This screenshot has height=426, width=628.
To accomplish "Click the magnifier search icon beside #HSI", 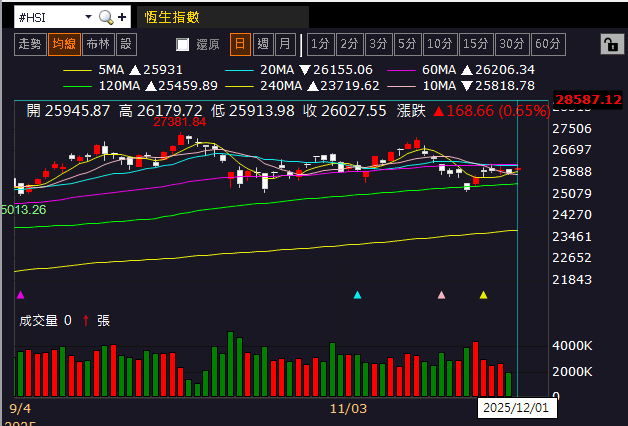I will pyautogui.click(x=106, y=17).
